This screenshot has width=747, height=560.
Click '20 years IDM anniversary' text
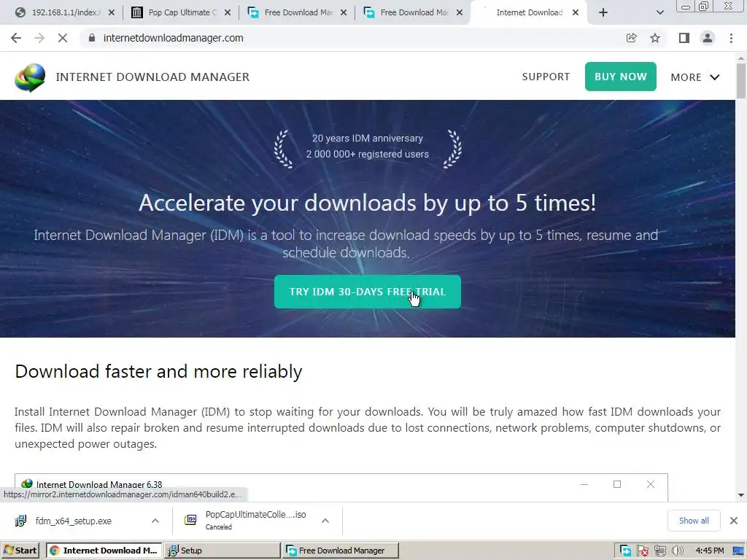pyautogui.click(x=368, y=138)
